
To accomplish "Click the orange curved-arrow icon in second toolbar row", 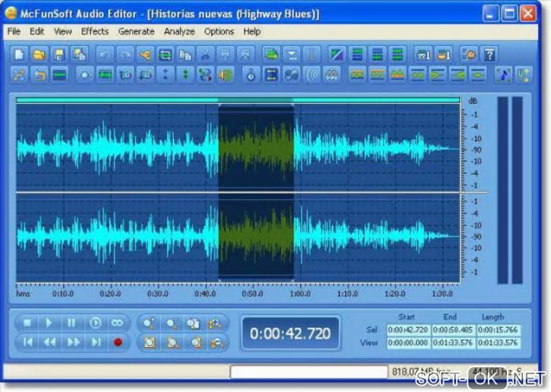I will click(x=39, y=75).
